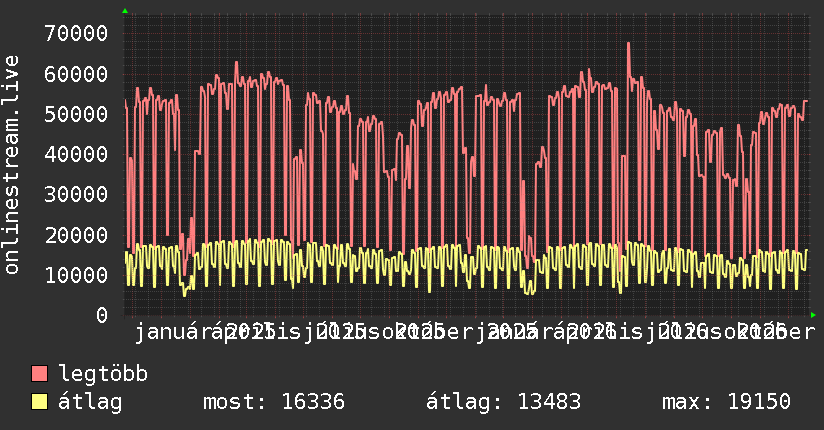
Task: Click the tallest red peak above 60000
Action: 628,44
